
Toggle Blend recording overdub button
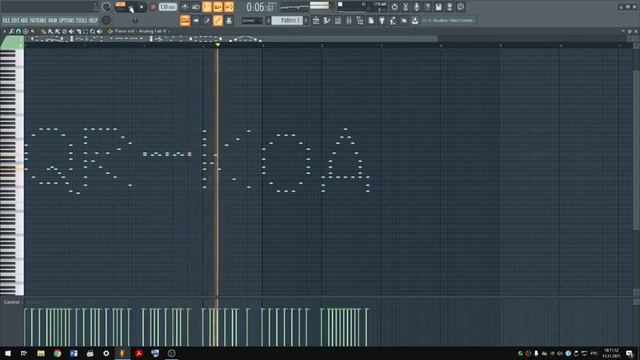coord(218,7)
